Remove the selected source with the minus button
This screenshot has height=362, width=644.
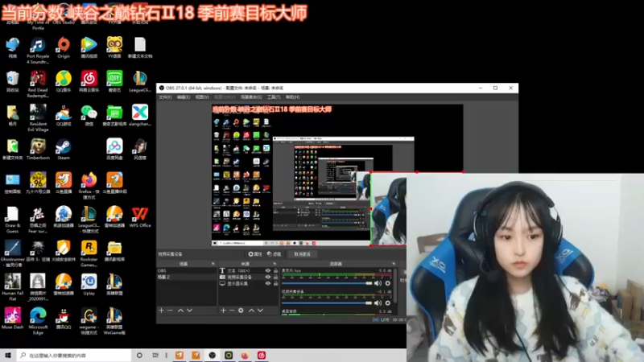[232, 311]
